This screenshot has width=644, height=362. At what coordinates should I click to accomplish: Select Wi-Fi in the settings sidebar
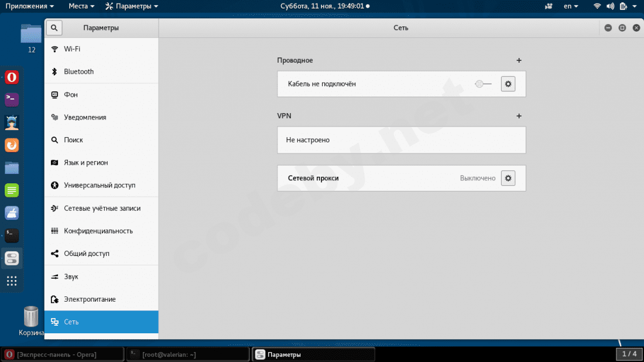tap(101, 49)
